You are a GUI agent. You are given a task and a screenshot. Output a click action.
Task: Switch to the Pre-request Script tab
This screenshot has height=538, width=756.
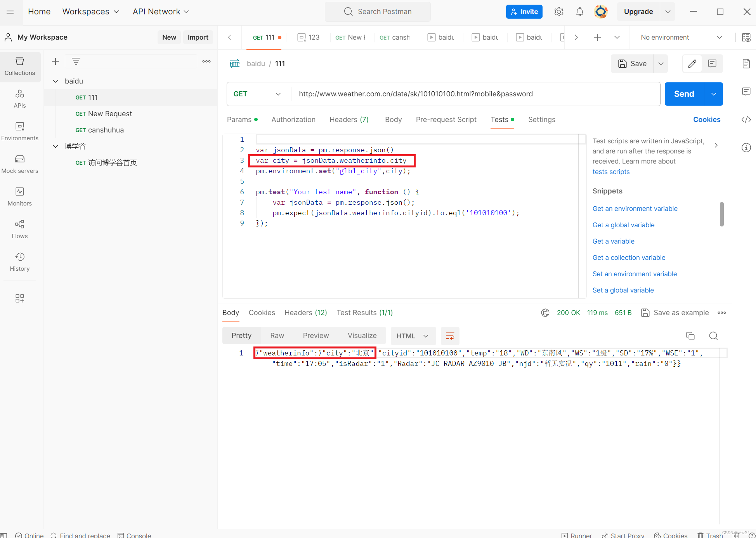pyautogui.click(x=446, y=120)
